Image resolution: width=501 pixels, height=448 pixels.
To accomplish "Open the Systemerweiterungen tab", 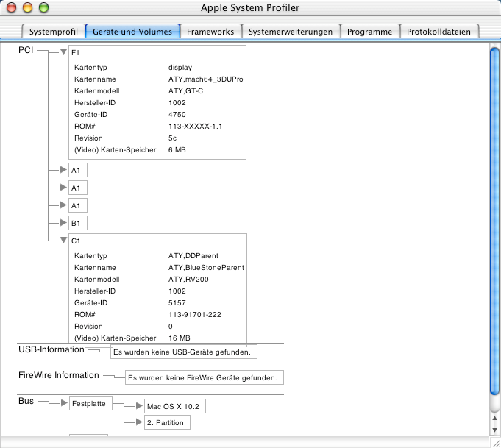I will click(x=291, y=32).
